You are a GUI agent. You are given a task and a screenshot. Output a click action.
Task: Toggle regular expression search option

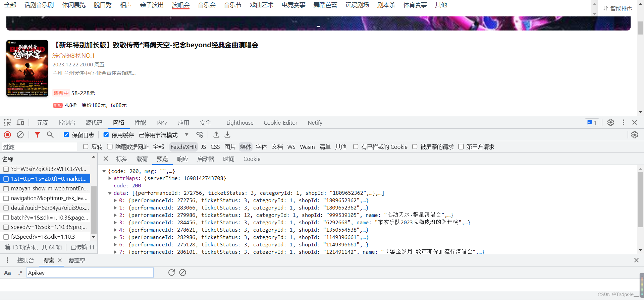click(20, 273)
